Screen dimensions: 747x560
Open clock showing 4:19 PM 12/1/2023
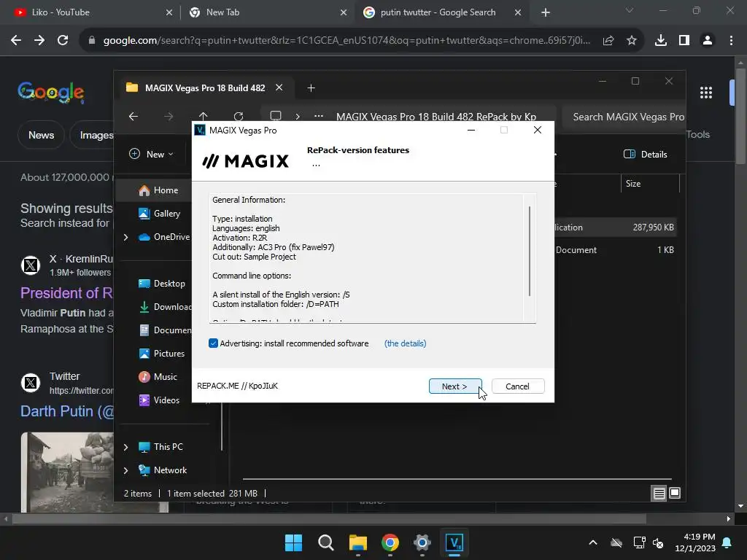695,542
